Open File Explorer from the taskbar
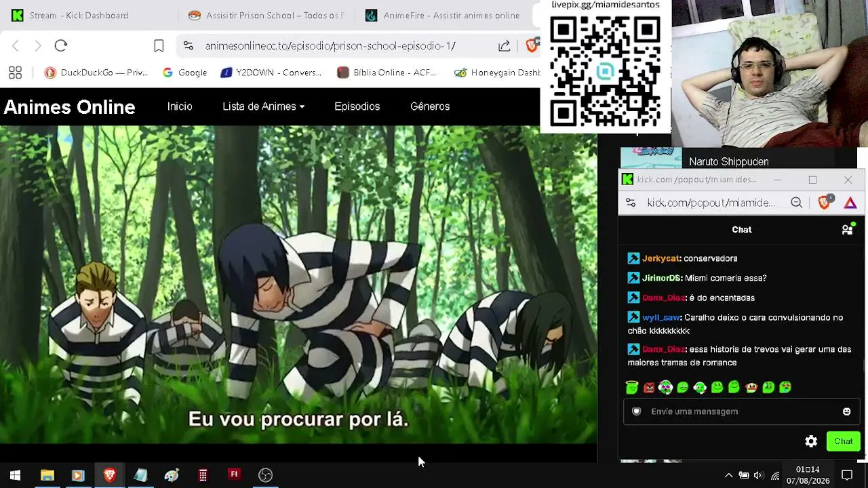 click(x=47, y=475)
